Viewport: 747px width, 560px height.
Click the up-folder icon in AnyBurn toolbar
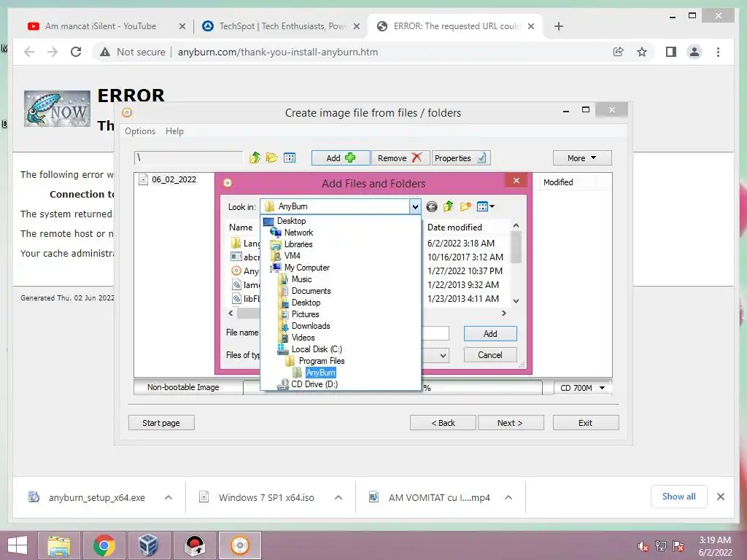click(x=255, y=157)
